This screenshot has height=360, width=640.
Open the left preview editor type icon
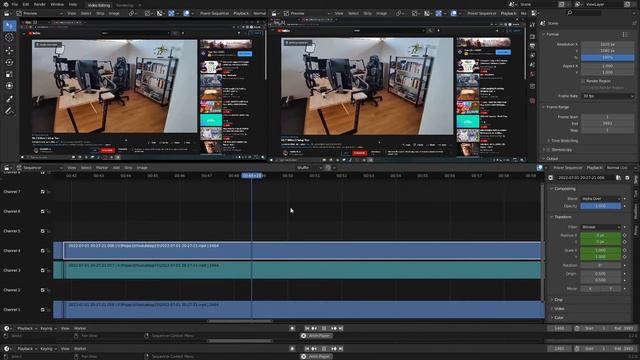(x=7, y=13)
